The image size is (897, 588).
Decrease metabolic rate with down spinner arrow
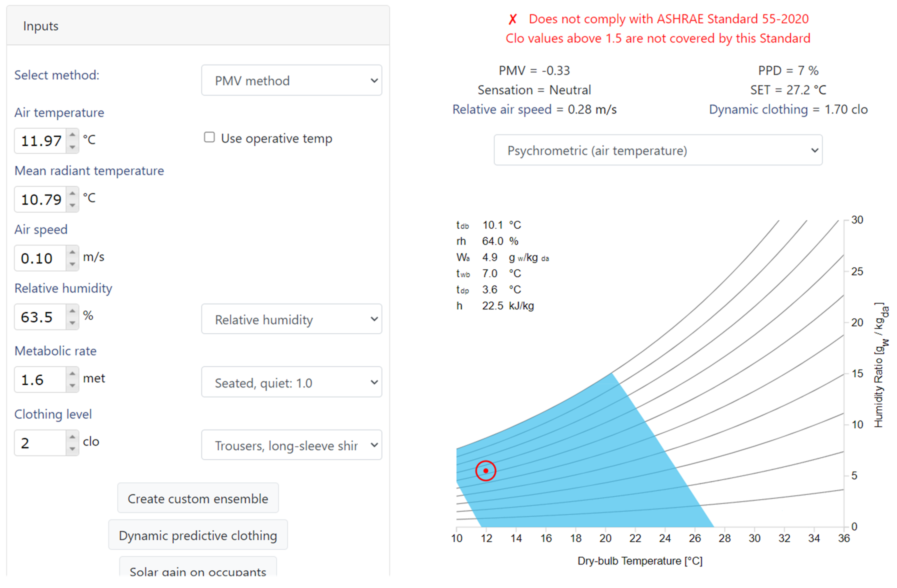[72, 386]
